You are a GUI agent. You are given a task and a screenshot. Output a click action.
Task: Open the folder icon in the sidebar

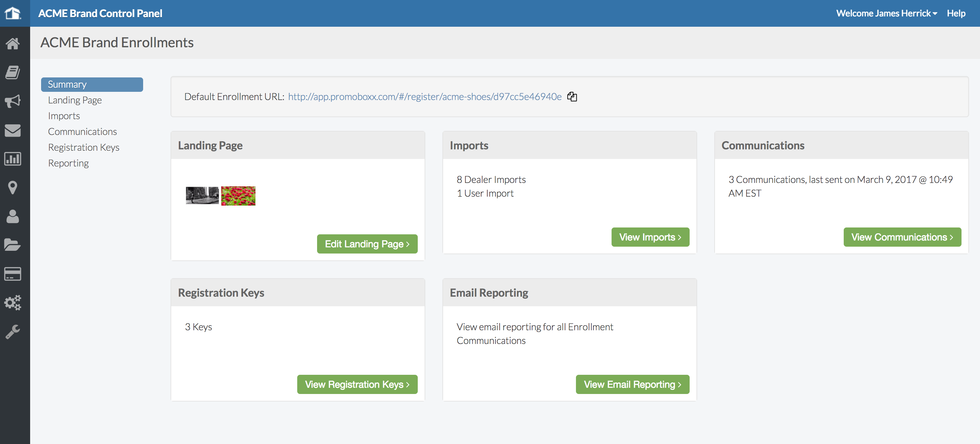coord(13,245)
